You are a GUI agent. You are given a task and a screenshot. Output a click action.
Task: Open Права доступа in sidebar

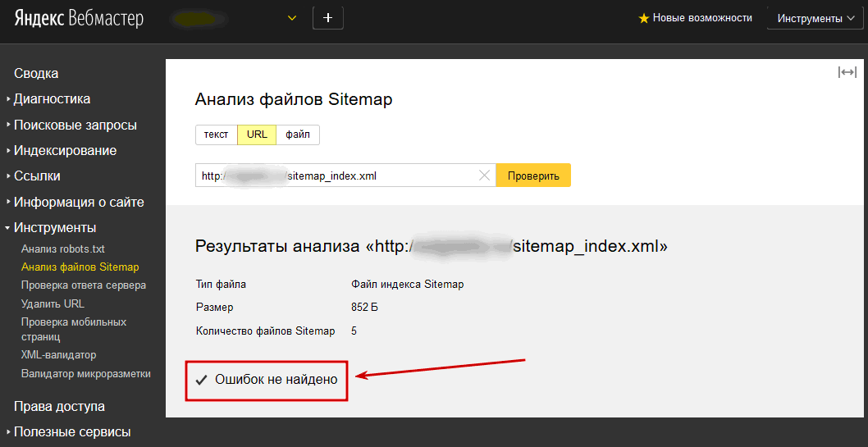pyautogui.click(x=59, y=407)
